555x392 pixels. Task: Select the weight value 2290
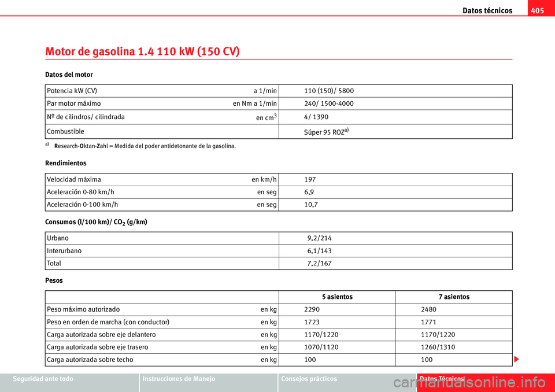pos(312,309)
